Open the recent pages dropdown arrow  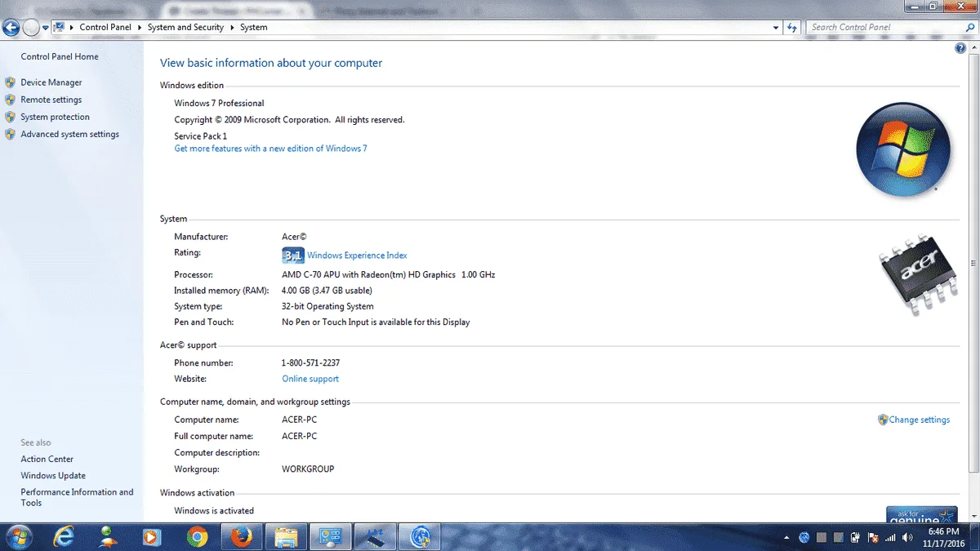(x=46, y=28)
